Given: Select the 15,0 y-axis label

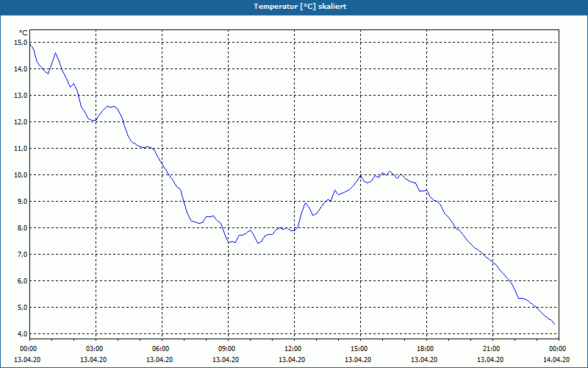Looking at the screenshot, I should point(21,43).
